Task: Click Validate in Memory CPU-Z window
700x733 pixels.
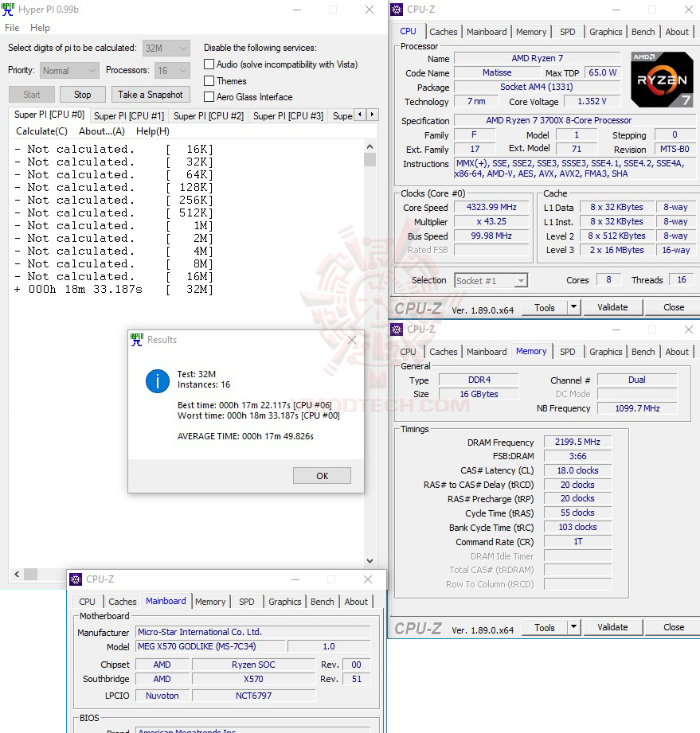Action: 612,627
